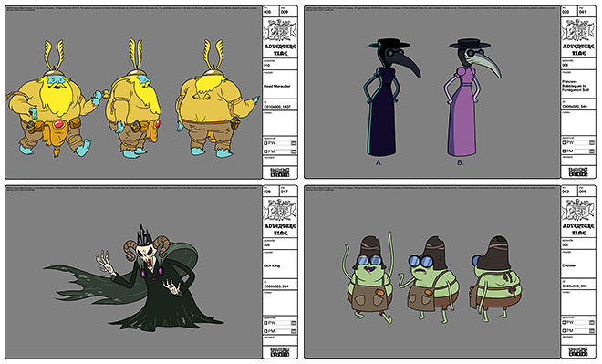Click the Adventure Time logo on Lich King sheet
The image size is (602, 364).
(280, 217)
